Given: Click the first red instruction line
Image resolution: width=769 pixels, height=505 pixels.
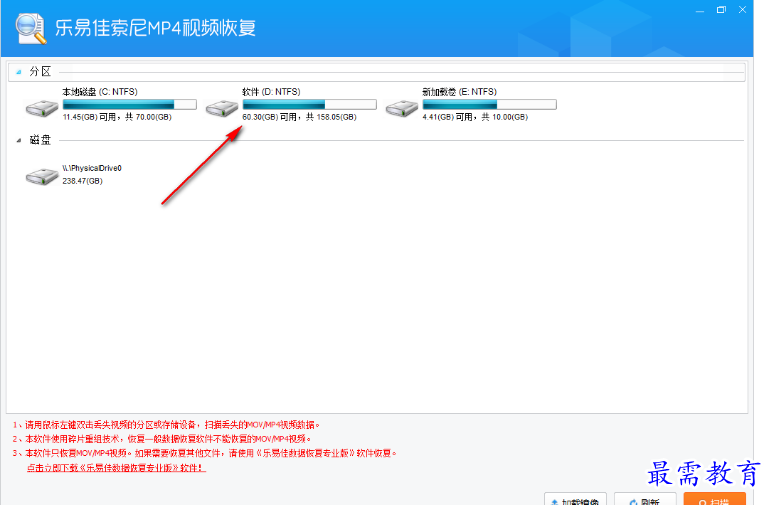Looking at the screenshot, I should (166, 425).
